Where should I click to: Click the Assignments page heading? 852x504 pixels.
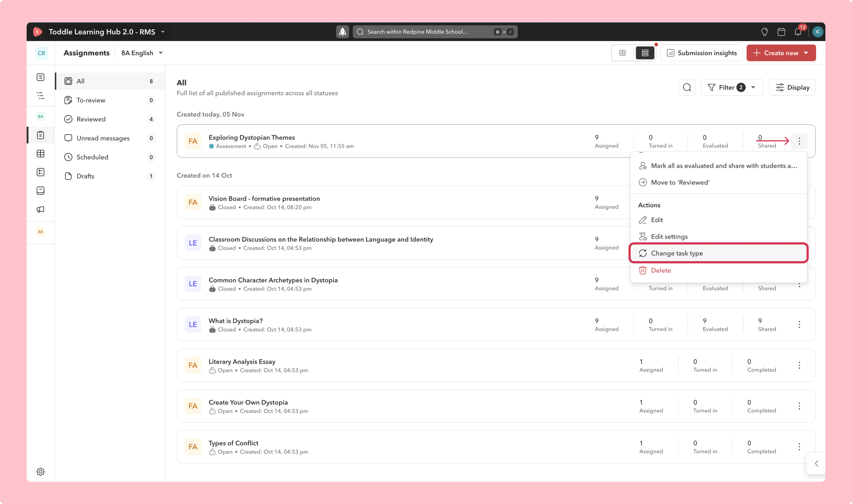click(x=87, y=53)
